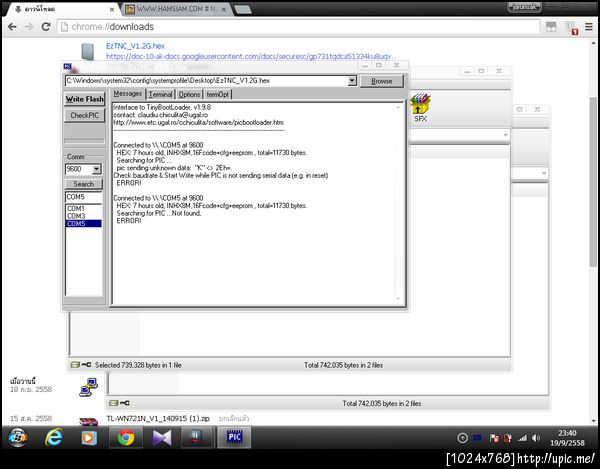The width and height of the screenshot is (600, 469).
Task: Click the Chrome user profile button
Action: (x=524, y=7)
